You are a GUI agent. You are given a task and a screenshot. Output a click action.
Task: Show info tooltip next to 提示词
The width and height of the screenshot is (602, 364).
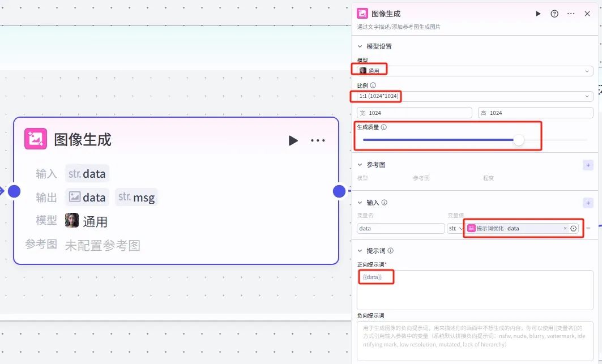point(390,251)
